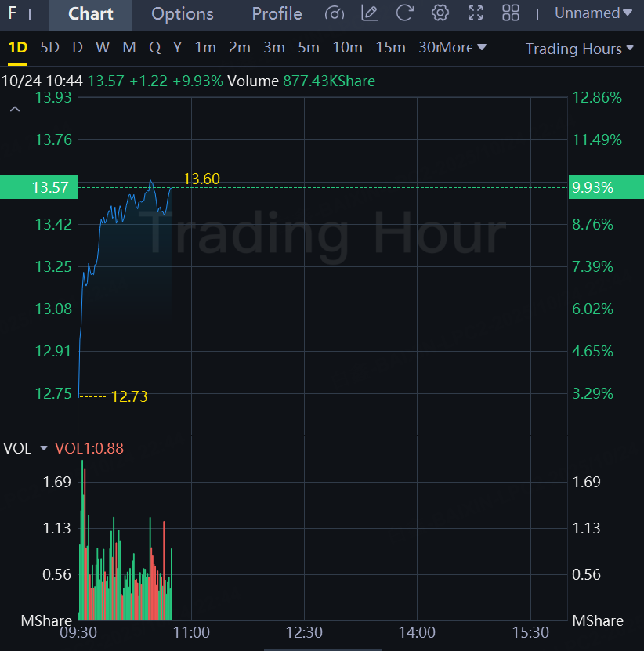Open the indicator gauge icon

(335, 13)
